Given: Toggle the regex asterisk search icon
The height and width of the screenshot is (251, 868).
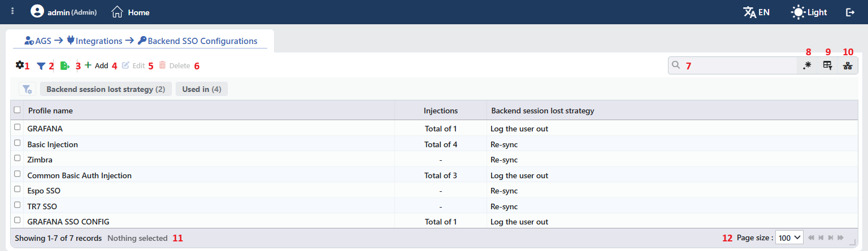Looking at the screenshot, I should pyautogui.click(x=807, y=65).
